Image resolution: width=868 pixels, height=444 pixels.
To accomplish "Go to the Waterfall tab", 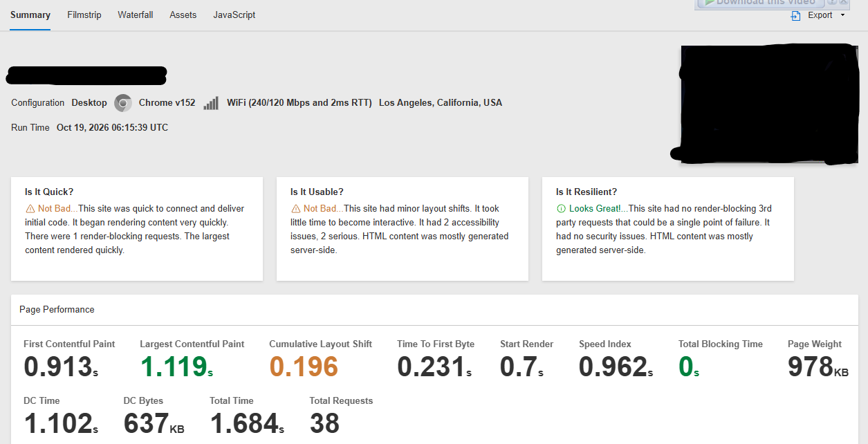I will tap(136, 15).
